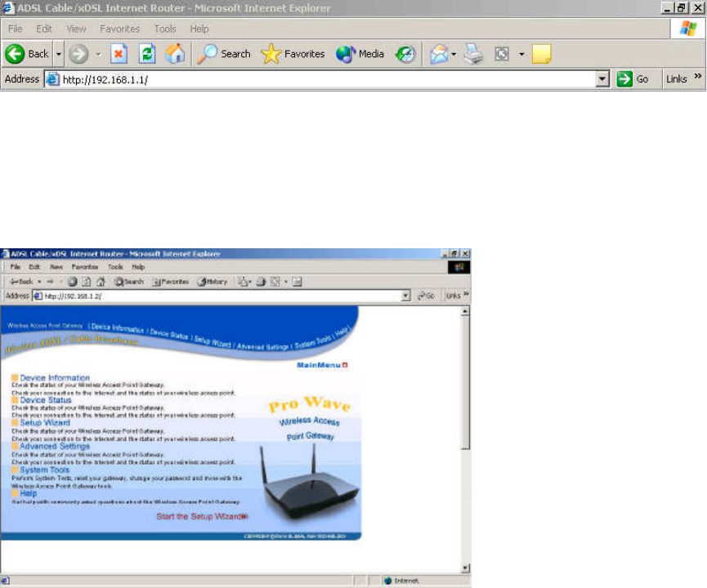Click MainMenu label with red icon
This screenshot has width=707, height=588.
click(x=322, y=365)
